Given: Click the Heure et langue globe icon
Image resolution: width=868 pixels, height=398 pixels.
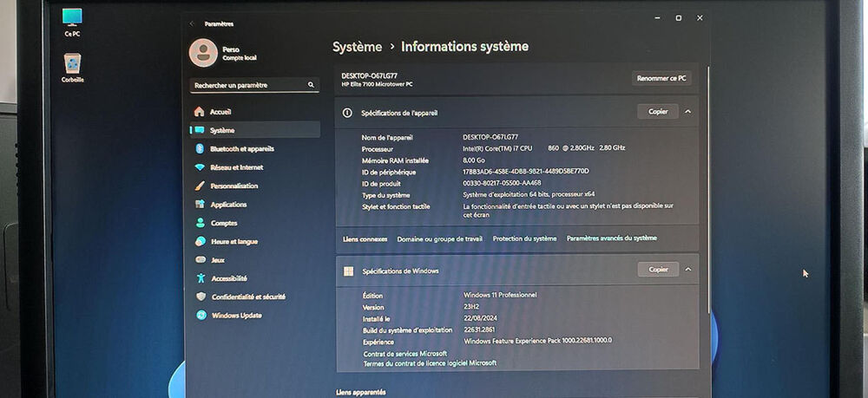Looking at the screenshot, I should (x=201, y=242).
